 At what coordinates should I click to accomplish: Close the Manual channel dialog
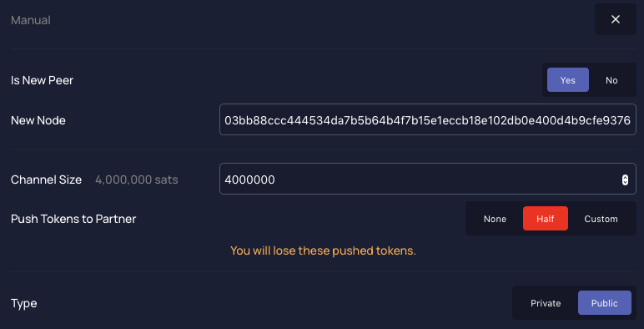(x=616, y=19)
